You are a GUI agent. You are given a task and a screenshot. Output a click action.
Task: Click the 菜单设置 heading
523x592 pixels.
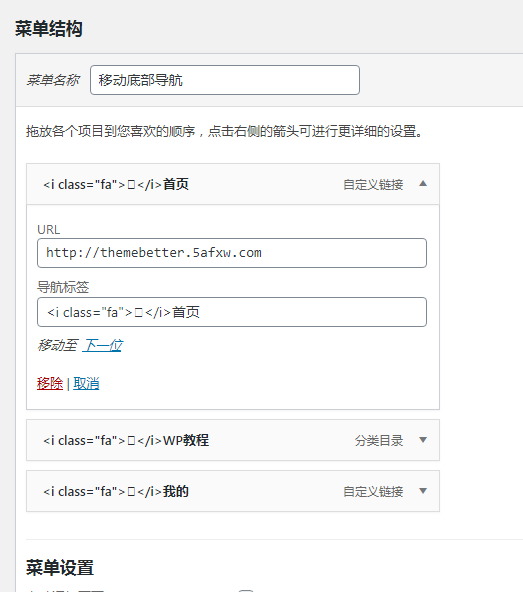tap(60, 567)
